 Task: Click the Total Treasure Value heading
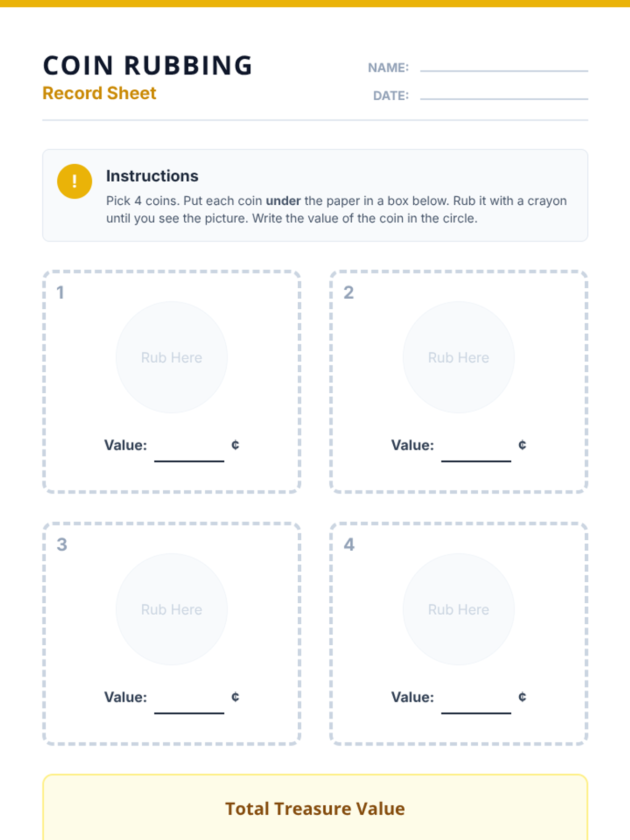[x=315, y=809]
